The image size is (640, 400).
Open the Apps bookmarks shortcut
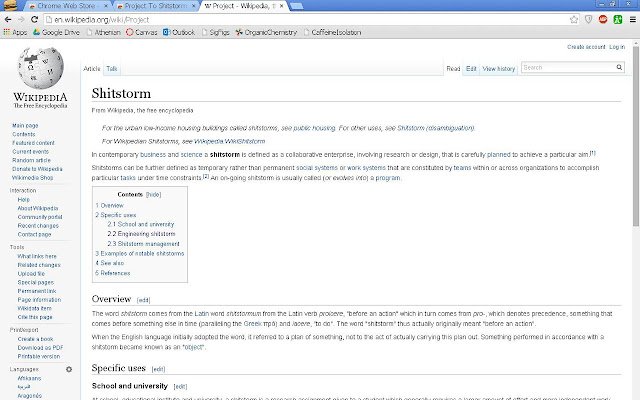(15, 32)
